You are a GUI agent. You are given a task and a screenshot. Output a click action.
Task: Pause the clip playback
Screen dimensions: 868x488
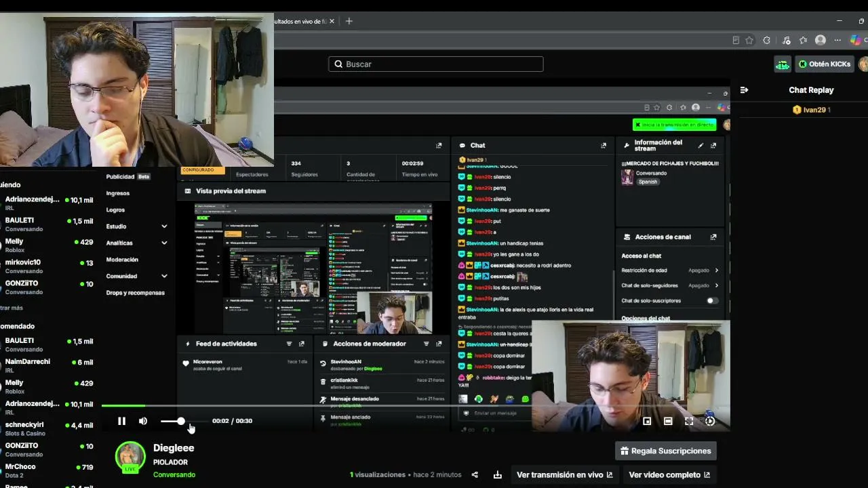121,421
